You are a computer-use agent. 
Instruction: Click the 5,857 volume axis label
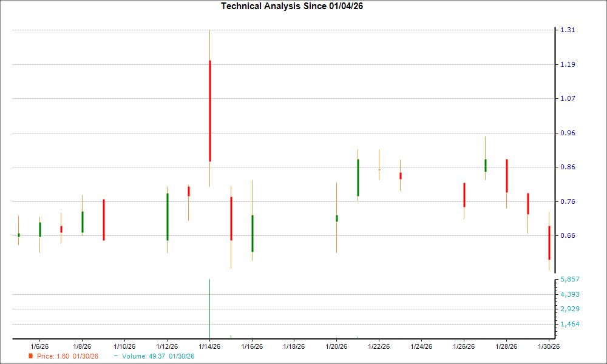click(569, 280)
